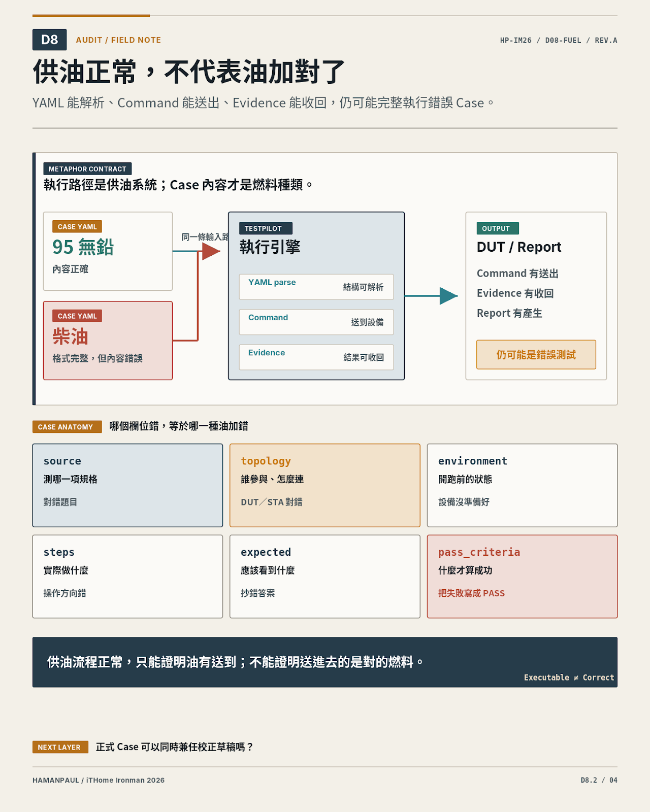Image resolution: width=650 pixels, height=812 pixels.
Task: Click the question 正式 Case 可以同時兼任校正草稿嗎？
Action: (174, 747)
